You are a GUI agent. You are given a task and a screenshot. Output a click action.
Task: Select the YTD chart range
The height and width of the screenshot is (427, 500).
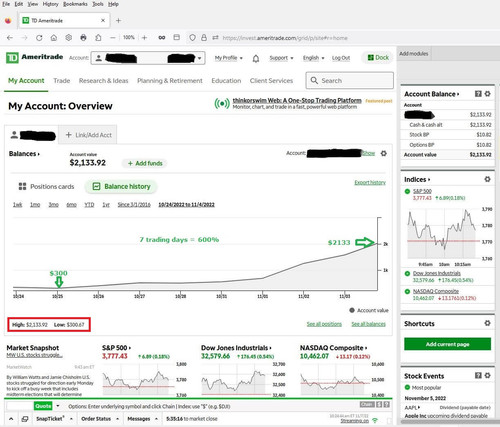pyautogui.click(x=89, y=205)
